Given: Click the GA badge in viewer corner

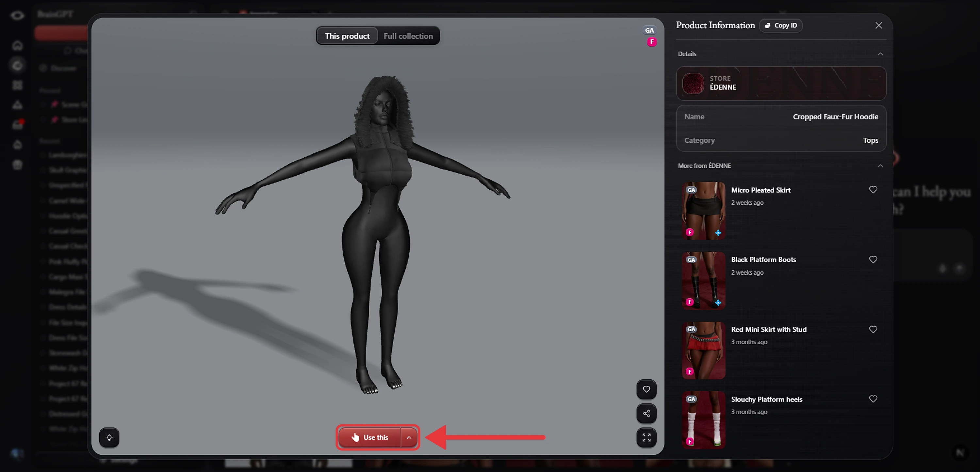Looking at the screenshot, I should click(x=649, y=30).
